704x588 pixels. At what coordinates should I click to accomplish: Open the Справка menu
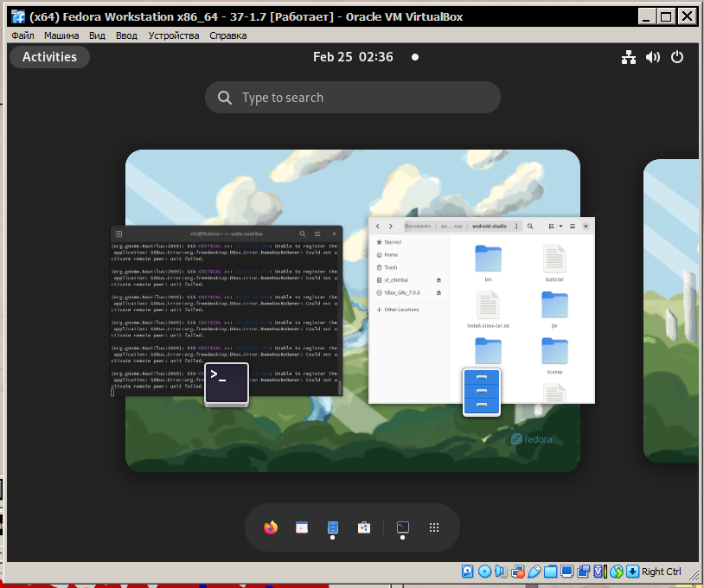(x=228, y=35)
